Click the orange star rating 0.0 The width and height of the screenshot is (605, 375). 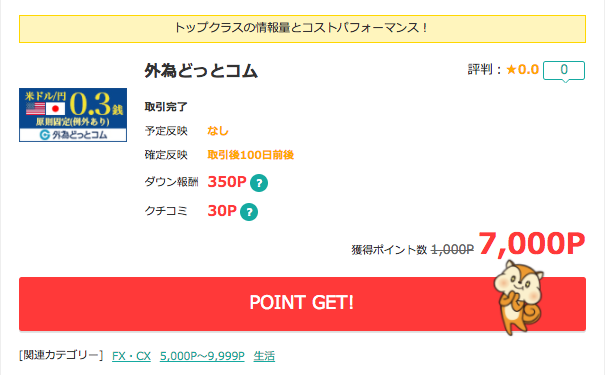pos(522,70)
